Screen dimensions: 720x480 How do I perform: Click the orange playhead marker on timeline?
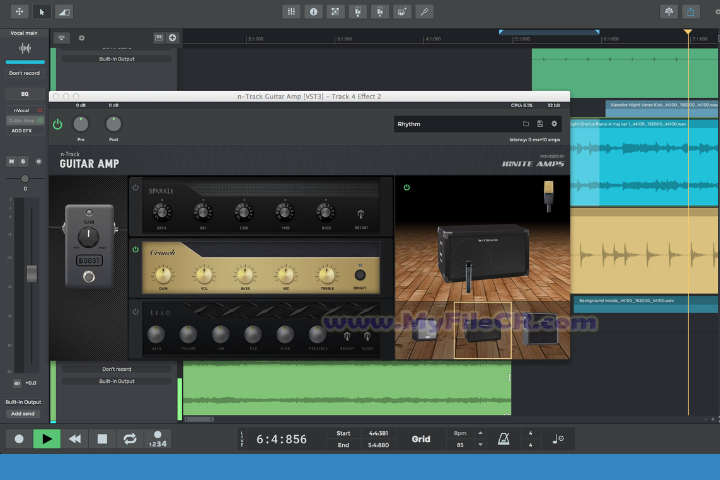point(688,32)
